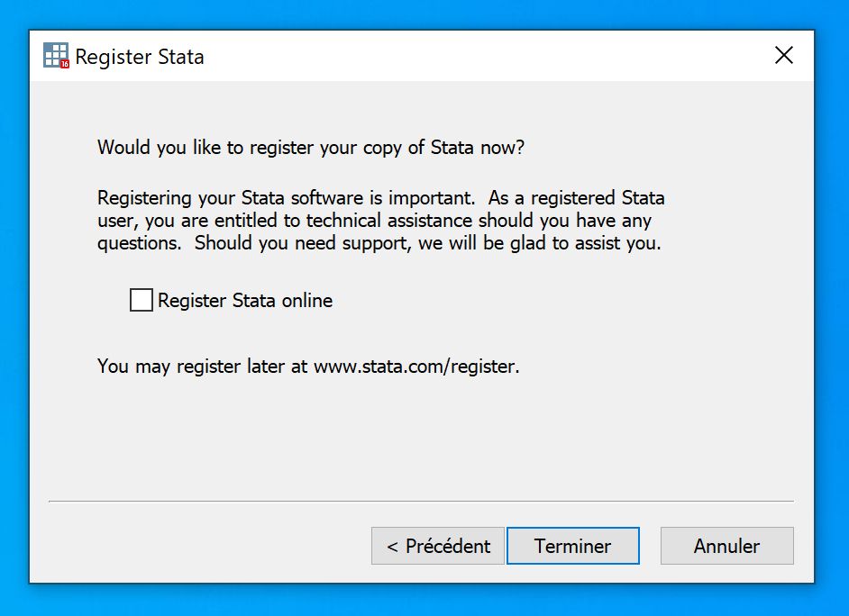Finish setup with the Terminer button
The width and height of the screenshot is (849, 616).
573,546
